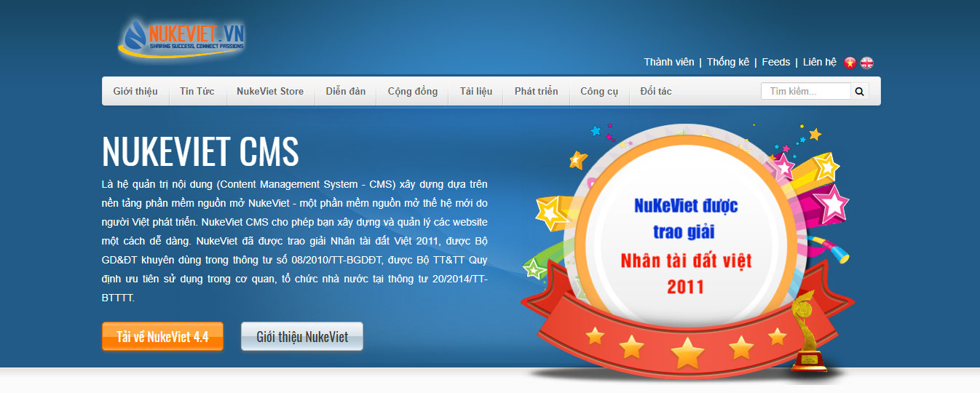980x393 pixels.
Task: Go to NukeViet Store
Action: (270, 91)
